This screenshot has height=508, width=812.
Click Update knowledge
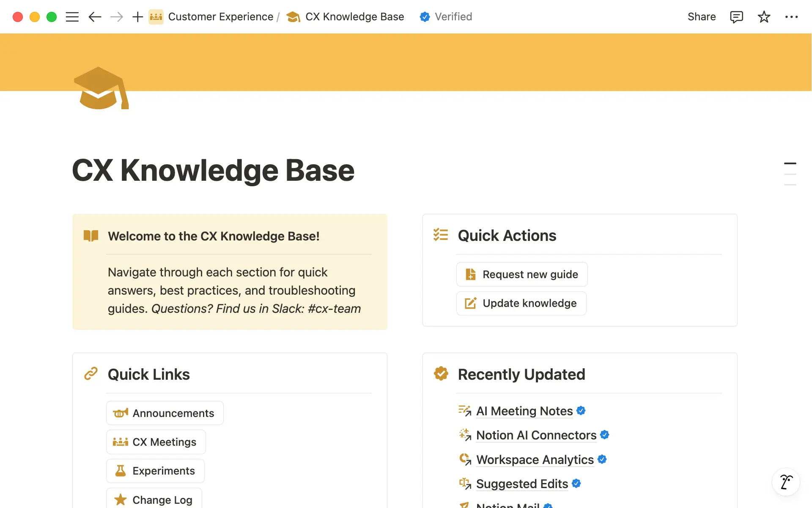click(x=521, y=303)
